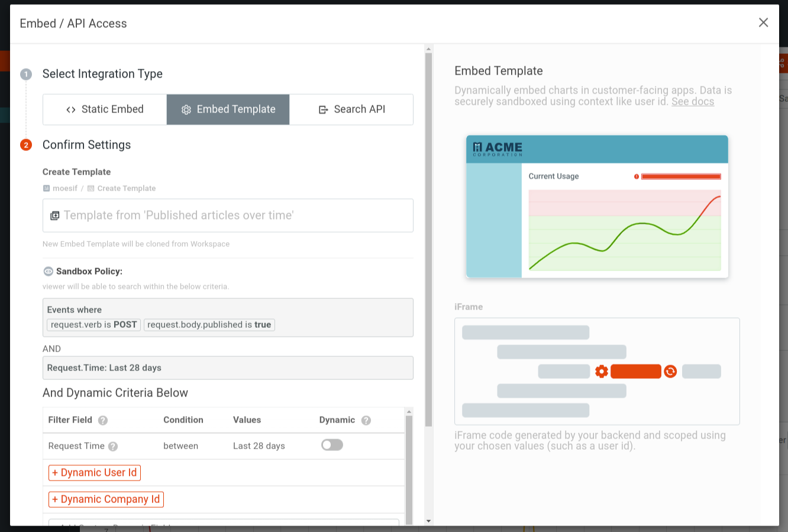
Task: Click the help icon next to Dynamic column header
Action: pos(366,420)
